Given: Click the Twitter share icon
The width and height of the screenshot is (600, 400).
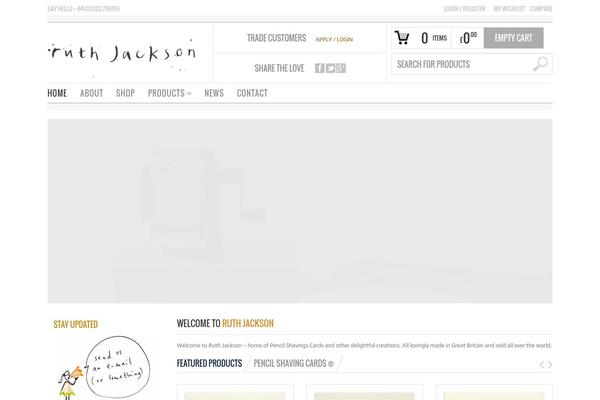Looking at the screenshot, I should click(x=330, y=68).
